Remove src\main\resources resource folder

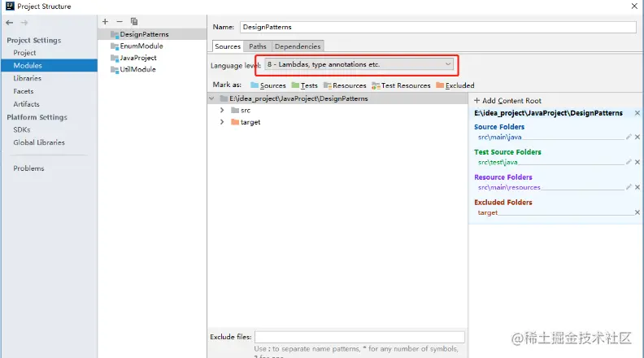tap(637, 187)
